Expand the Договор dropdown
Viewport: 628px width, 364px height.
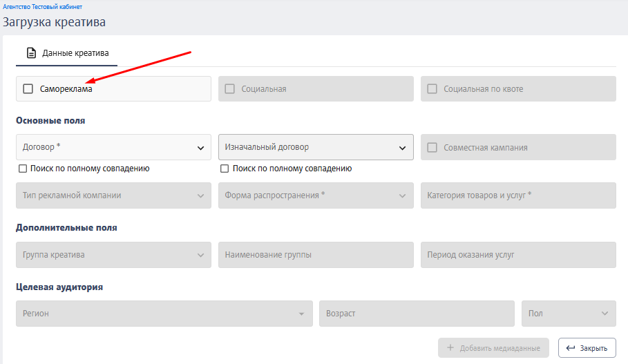point(113,147)
